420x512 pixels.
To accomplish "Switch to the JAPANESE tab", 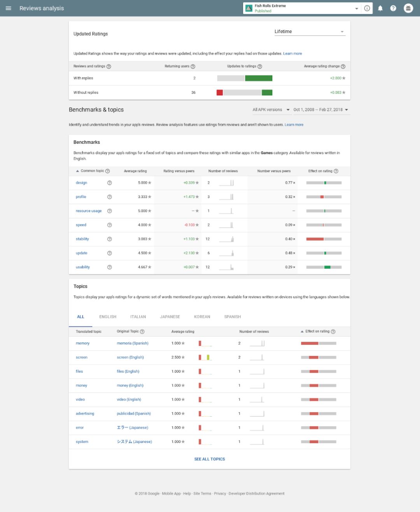I will [170, 317].
